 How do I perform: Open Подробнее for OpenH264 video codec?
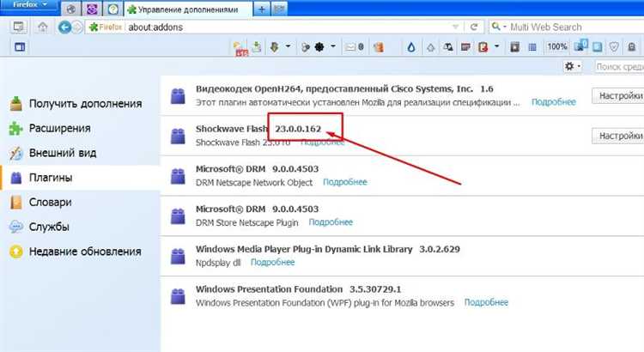(553, 102)
